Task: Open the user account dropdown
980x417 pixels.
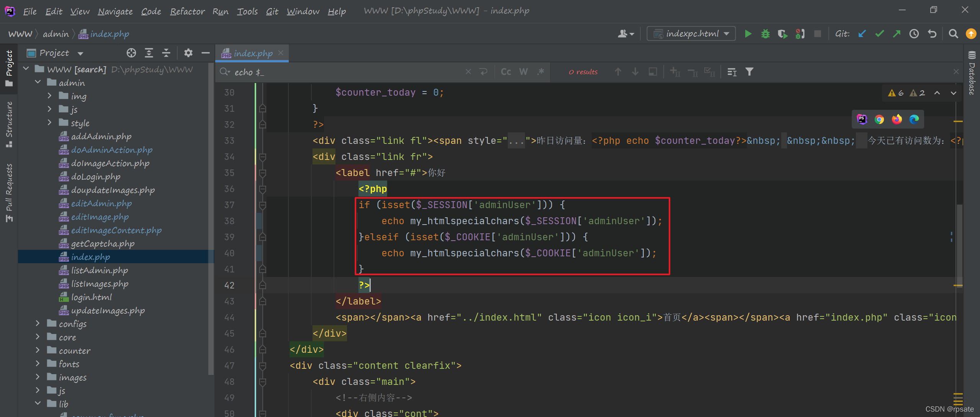Action: click(626, 34)
